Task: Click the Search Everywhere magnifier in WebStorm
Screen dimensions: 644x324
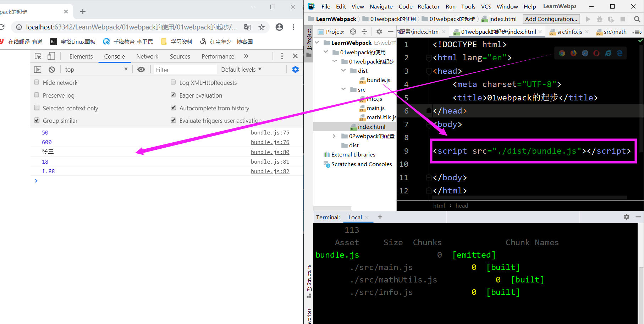Action: pyautogui.click(x=637, y=19)
